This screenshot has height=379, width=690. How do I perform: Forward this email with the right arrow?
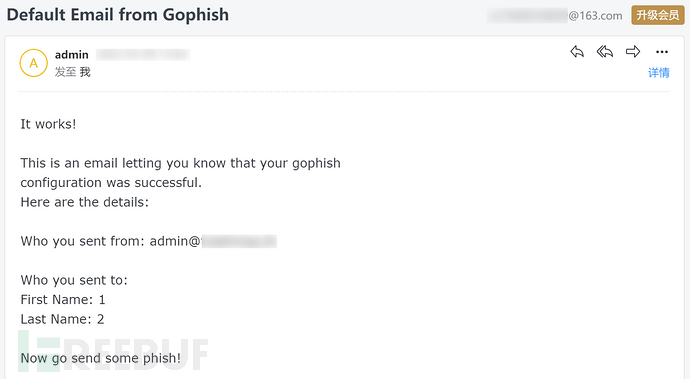coord(633,52)
